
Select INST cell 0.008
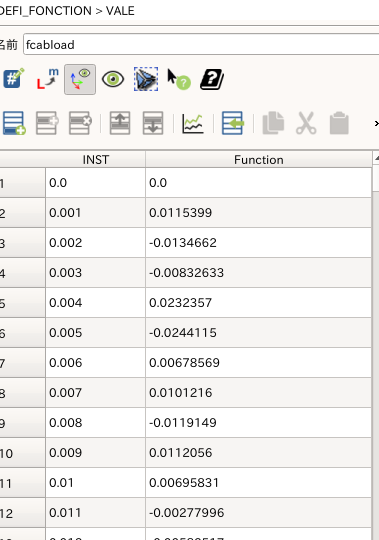click(95, 423)
